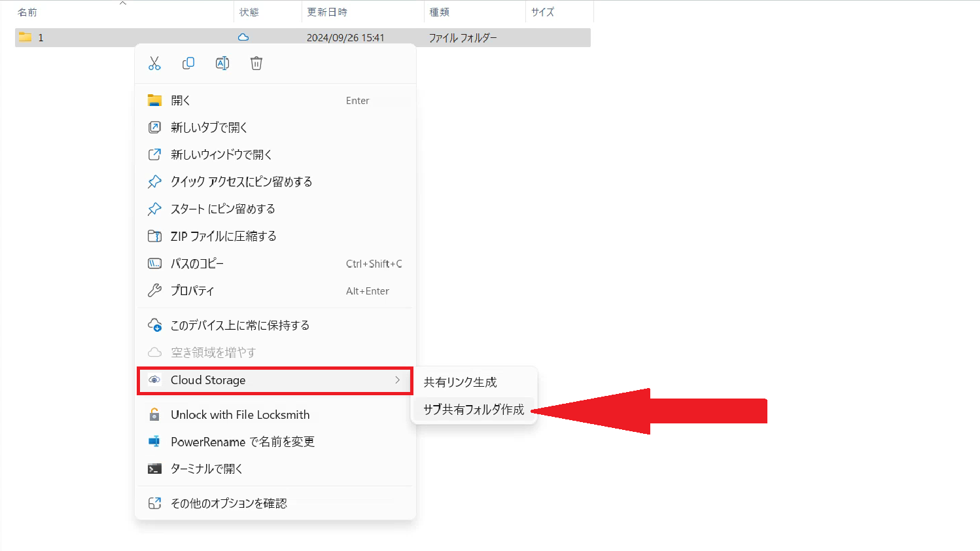Select サブ共有フォルダ作成 in the submenu
Viewport: 980px width, 551px height.
coord(474,410)
